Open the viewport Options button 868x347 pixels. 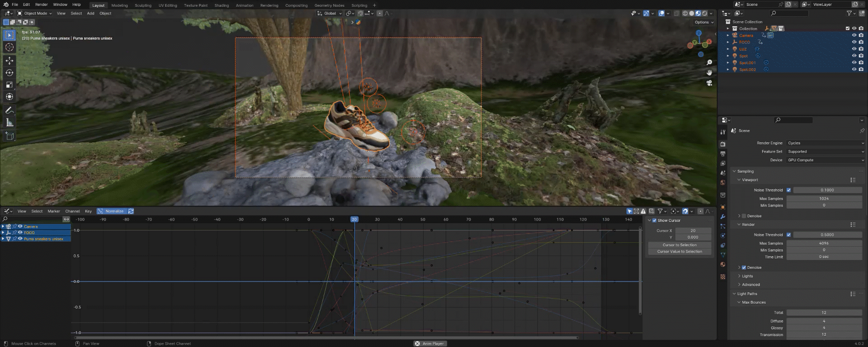point(704,22)
